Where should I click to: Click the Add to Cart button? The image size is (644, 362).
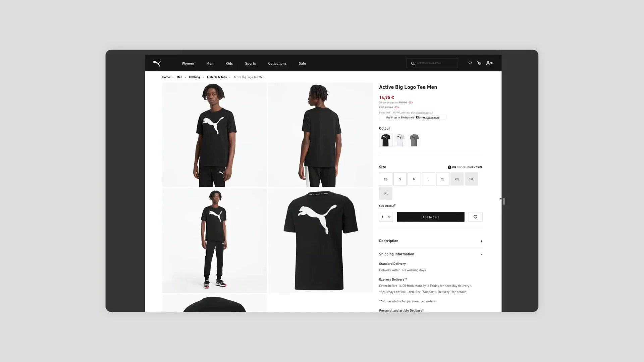(x=430, y=217)
